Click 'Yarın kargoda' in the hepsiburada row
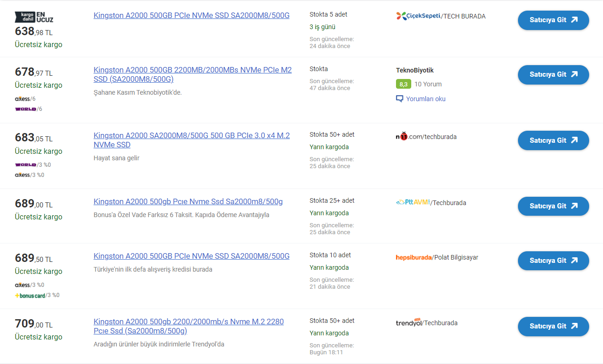 329,267
